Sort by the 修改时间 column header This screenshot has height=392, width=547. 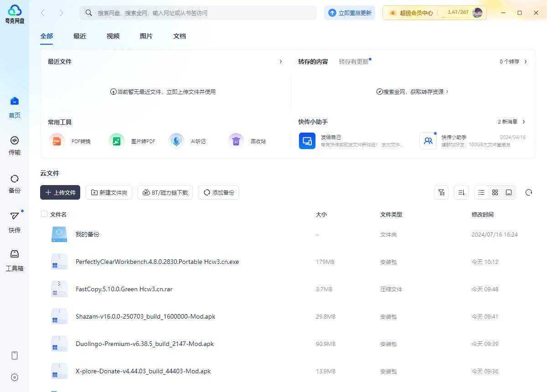(482, 214)
